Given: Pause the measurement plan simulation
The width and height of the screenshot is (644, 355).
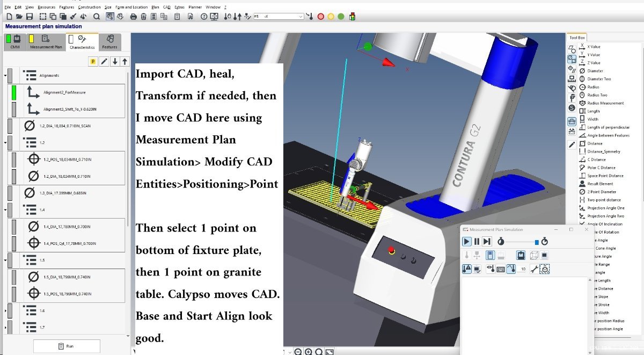Looking at the screenshot, I should coord(477,242).
